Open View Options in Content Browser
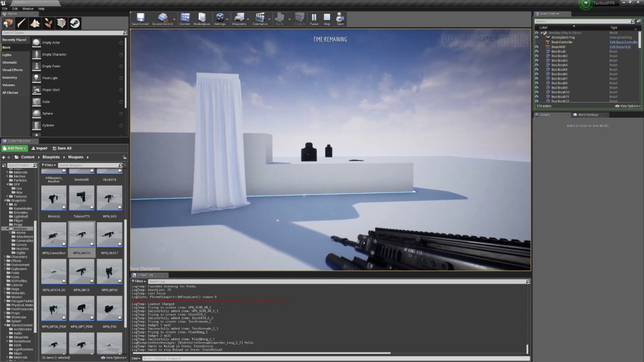Viewport: 644px width, 362px height. [113, 357]
